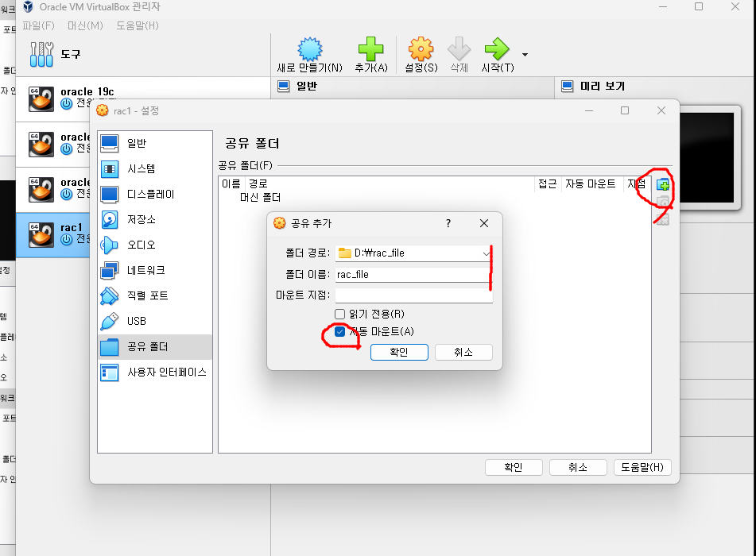Screen dimensions: 756x556
Task: Select 공유 폴더 settings category
Action: [155, 346]
